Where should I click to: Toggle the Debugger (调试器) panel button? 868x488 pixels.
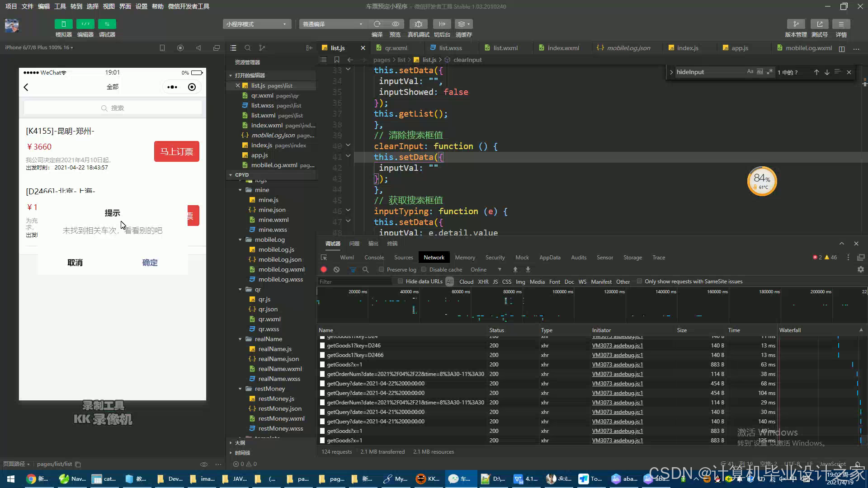[107, 24]
